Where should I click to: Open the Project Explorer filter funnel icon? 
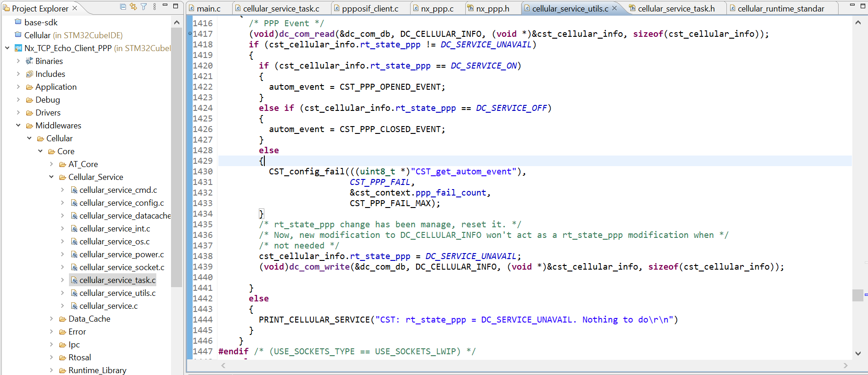144,6
